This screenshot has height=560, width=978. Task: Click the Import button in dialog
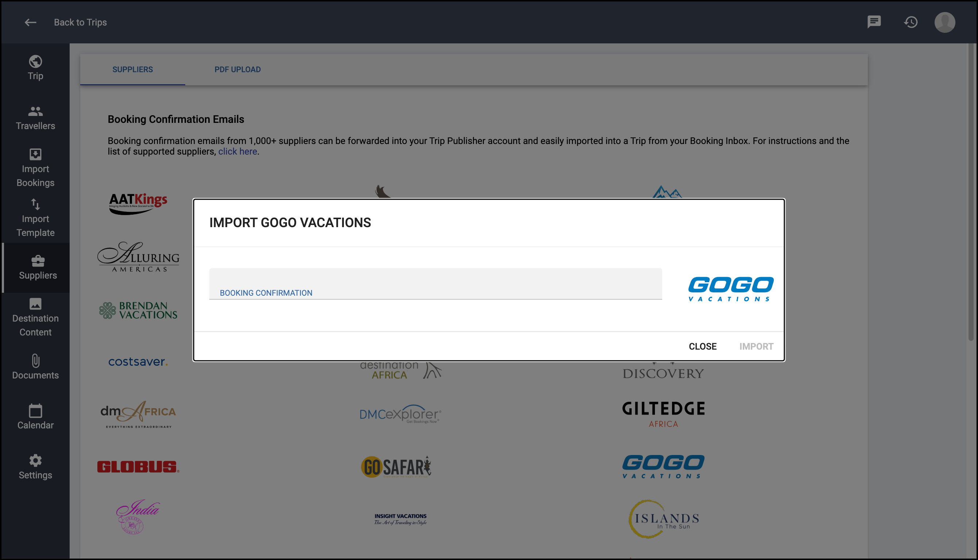click(756, 347)
